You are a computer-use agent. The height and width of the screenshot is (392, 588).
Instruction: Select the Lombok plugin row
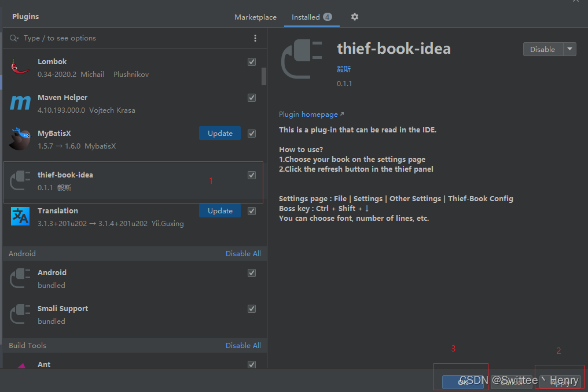133,67
